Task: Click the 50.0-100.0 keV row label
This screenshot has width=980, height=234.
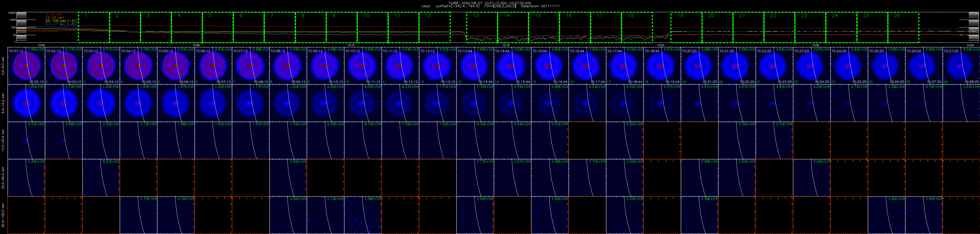Action: click(3, 215)
